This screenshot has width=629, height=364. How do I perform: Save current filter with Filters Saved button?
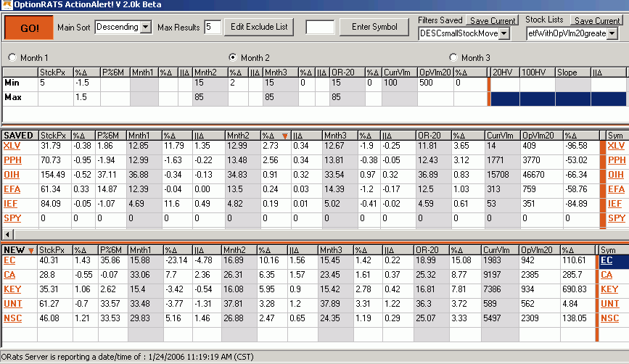[x=493, y=20]
